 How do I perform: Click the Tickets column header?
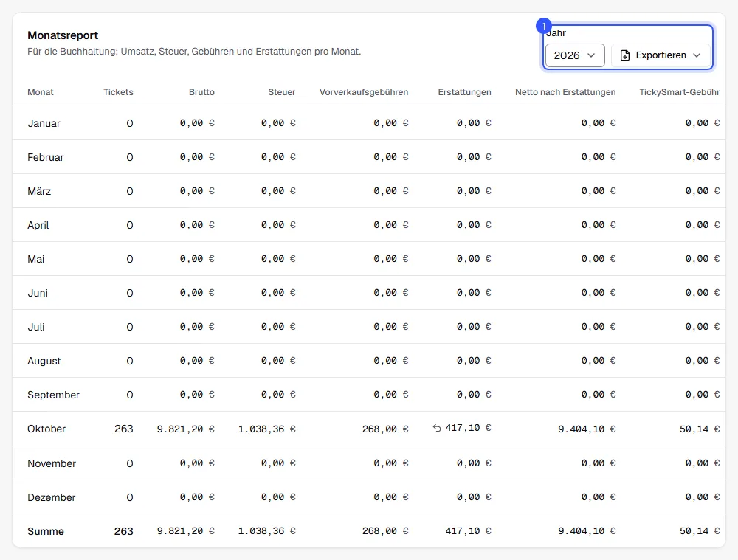point(118,92)
